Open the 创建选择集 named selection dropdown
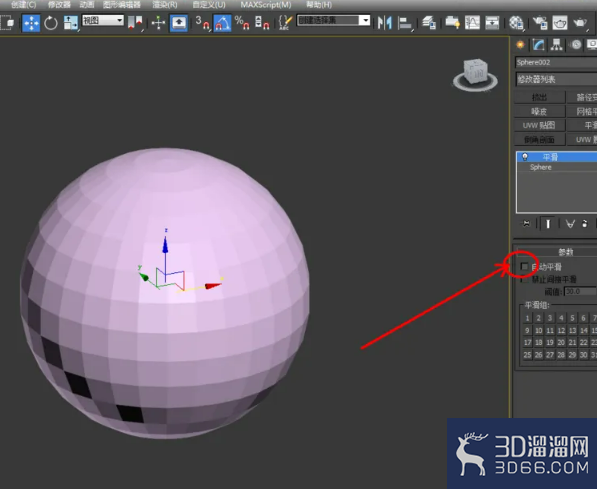 tap(334, 20)
